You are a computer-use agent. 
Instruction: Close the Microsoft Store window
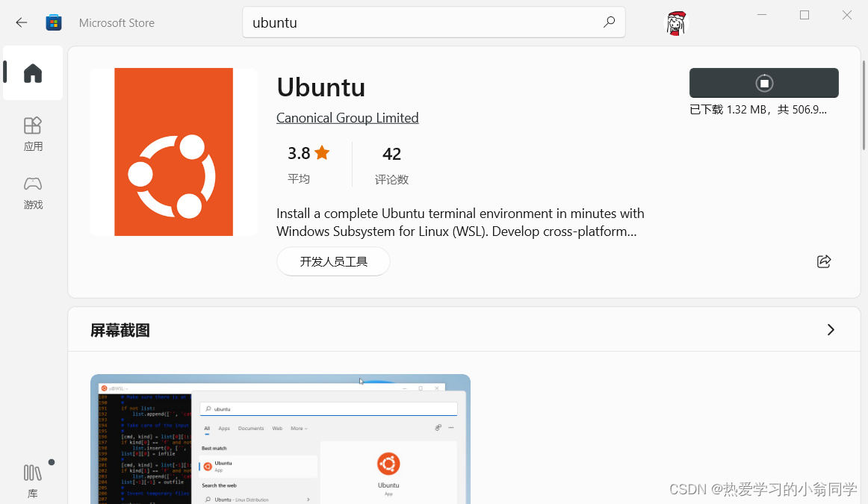click(847, 15)
